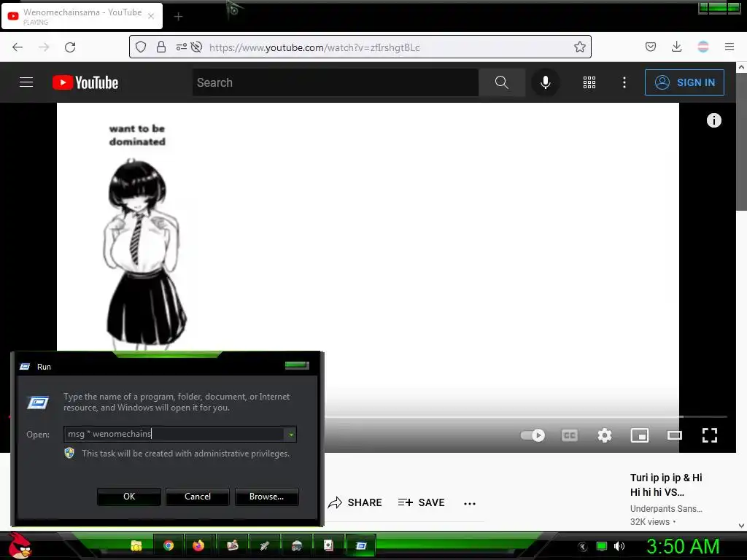Focus the YouTube search box
The image size is (747, 560).
click(336, 82)
